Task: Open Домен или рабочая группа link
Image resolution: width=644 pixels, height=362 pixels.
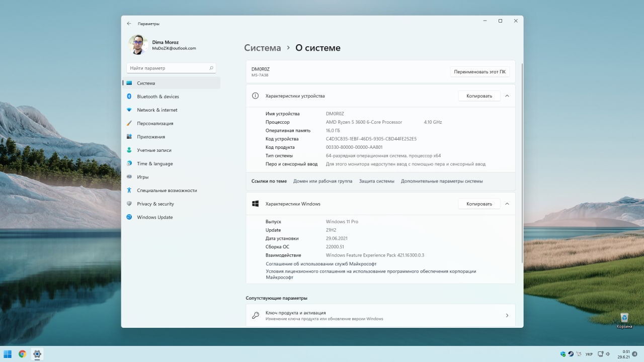Action: 323,181
